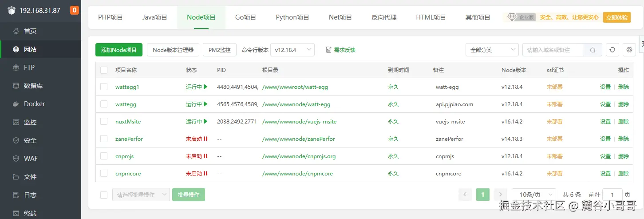The width and height of the screenshot is (644, 219).
Task: Click the orange notification badge showing 0
Action: tap(75, 10)
